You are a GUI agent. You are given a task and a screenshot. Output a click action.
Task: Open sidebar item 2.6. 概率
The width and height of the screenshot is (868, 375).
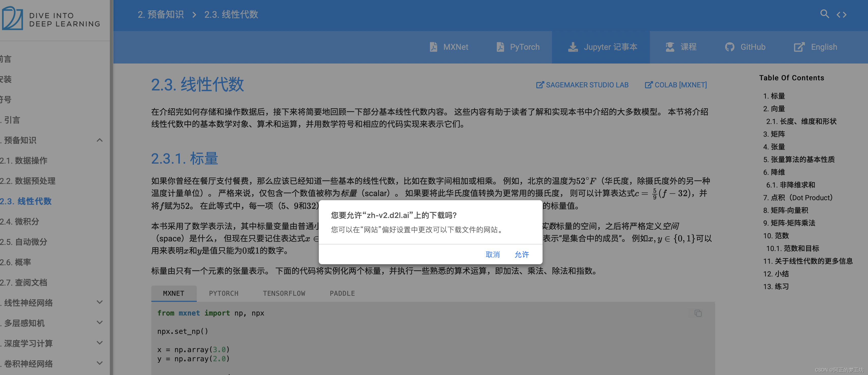[x=16, y=262]
